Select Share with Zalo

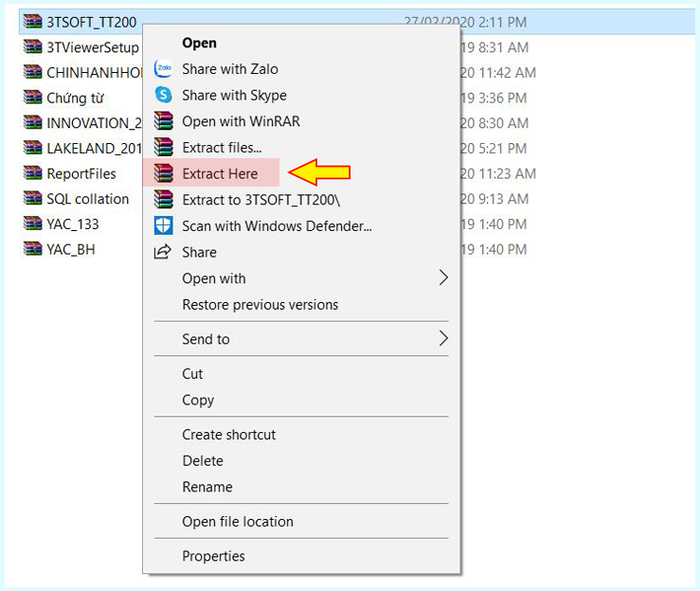[x=230, y=69]
